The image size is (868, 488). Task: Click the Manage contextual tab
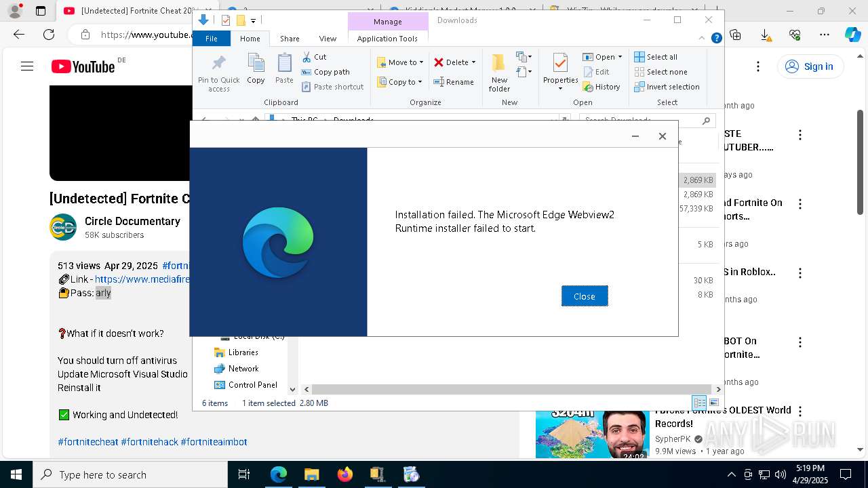tap(388, 22)
